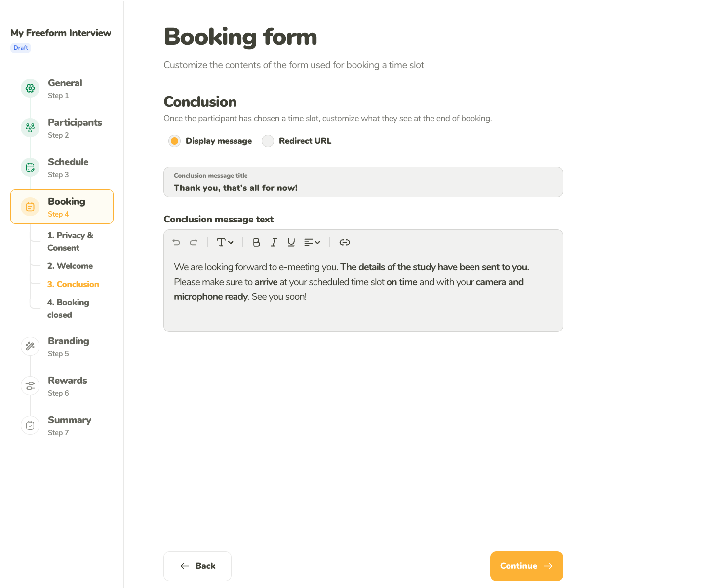Open the text style dropdown

225,242
